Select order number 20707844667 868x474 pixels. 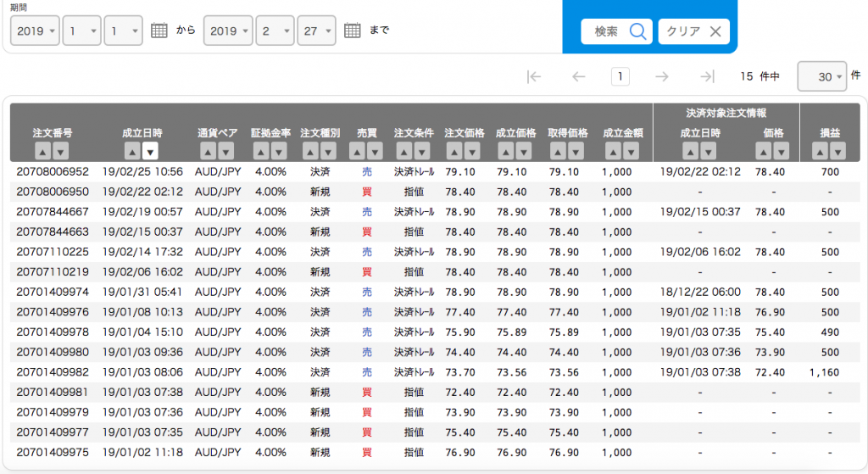53,211
